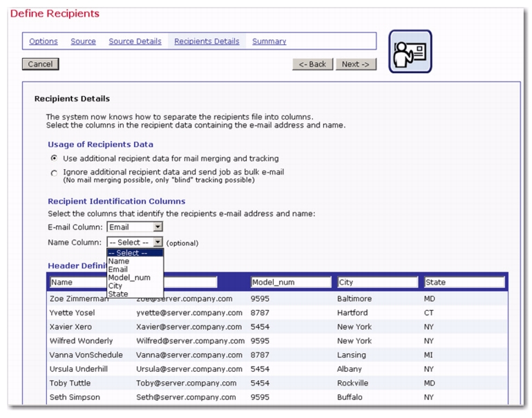This screenshot has width=532, height=418.
Task: Click the 'Buffalo' city cell
Action: (x=350, y=397)
